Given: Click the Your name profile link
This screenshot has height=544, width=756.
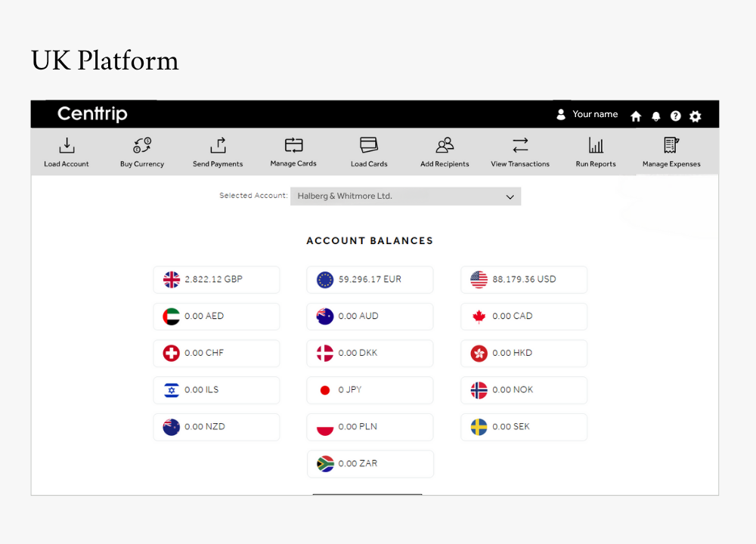Looking at the screenshot, I should point(595,114).
